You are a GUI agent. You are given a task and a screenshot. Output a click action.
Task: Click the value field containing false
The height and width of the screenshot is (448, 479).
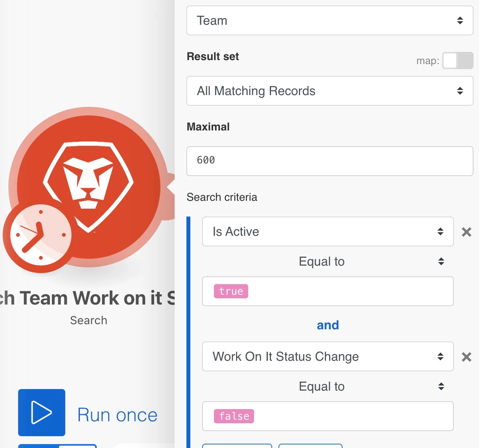(x=328, y=416)
